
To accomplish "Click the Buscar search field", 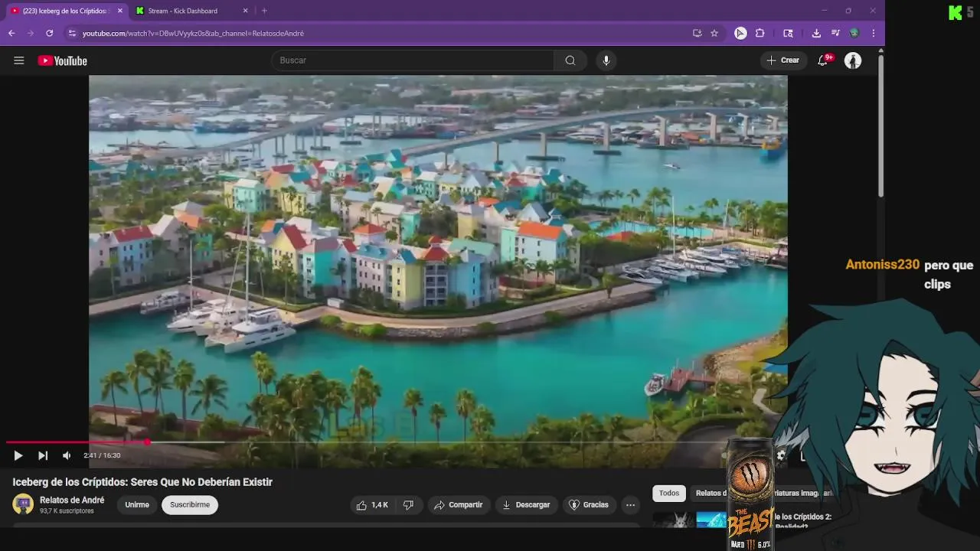I will [413, 60].
